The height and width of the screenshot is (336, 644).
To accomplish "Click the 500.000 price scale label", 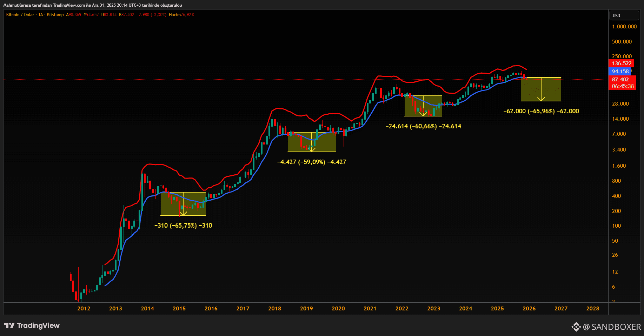I will tap(622, 42).
